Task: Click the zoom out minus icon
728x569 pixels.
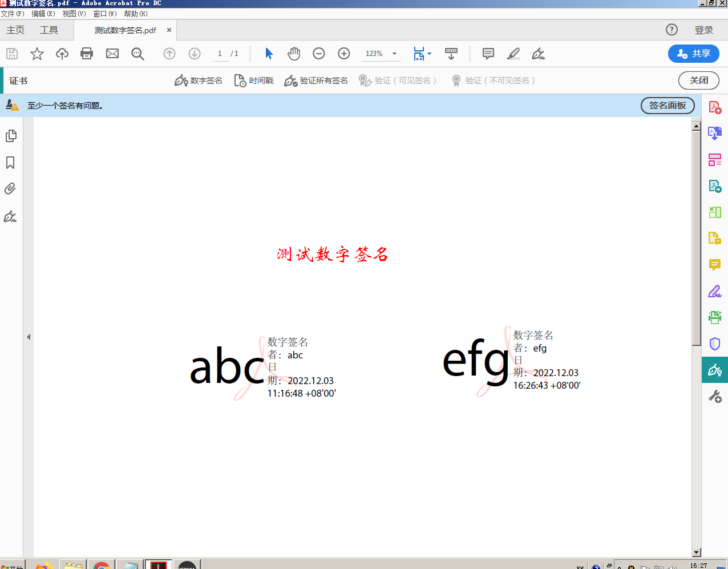Action: pos(319,54)
